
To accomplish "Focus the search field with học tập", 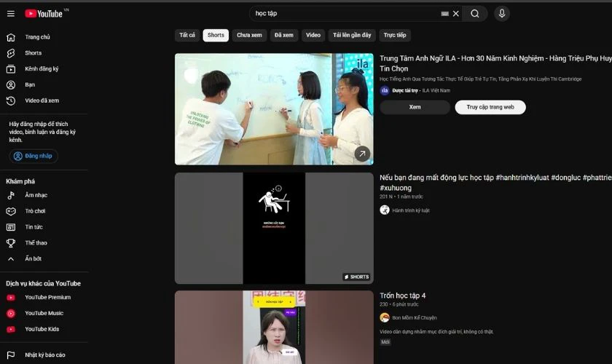I will (345, 14).
